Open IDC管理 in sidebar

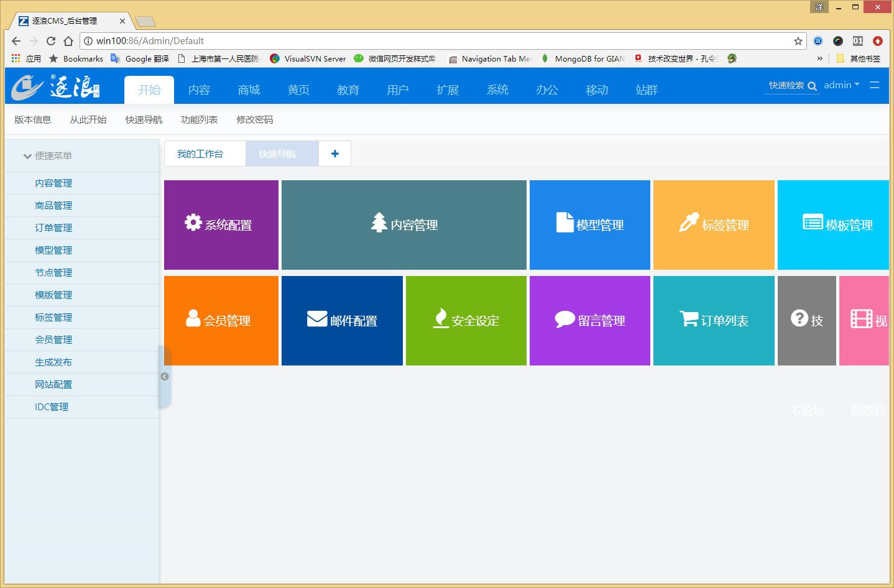tap(81, 407)
